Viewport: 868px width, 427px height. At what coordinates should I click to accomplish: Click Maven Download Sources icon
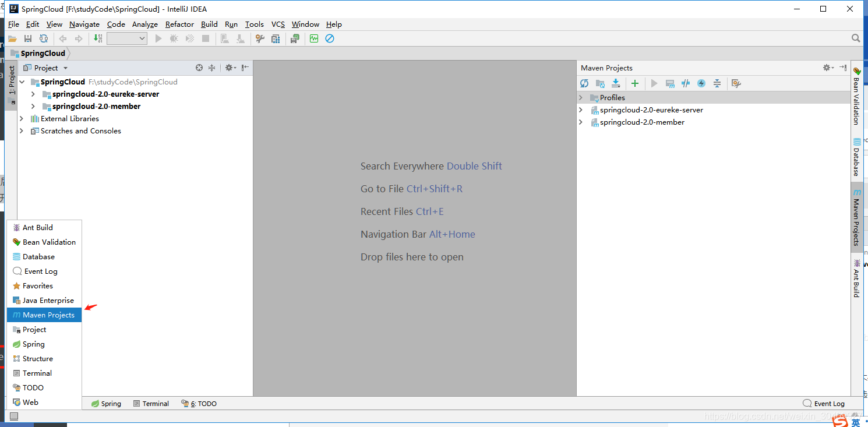tap(616, 83)
